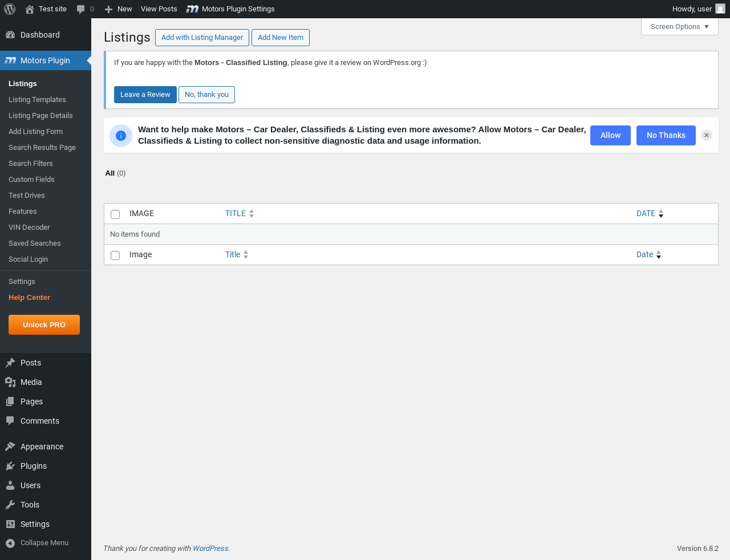Open Custom Fields submenu item
Image resolution: width=730 pixels, height=560 pixels.
pyautogui.click(x=46, y=180)
